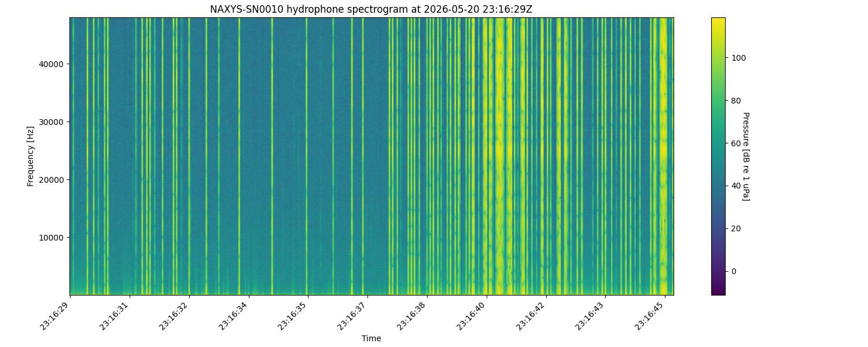This screenshot has width=868, height=347.
Task: Click the Pressure [dB re 1 uPa] label
Action: click(x=745, y=156)
